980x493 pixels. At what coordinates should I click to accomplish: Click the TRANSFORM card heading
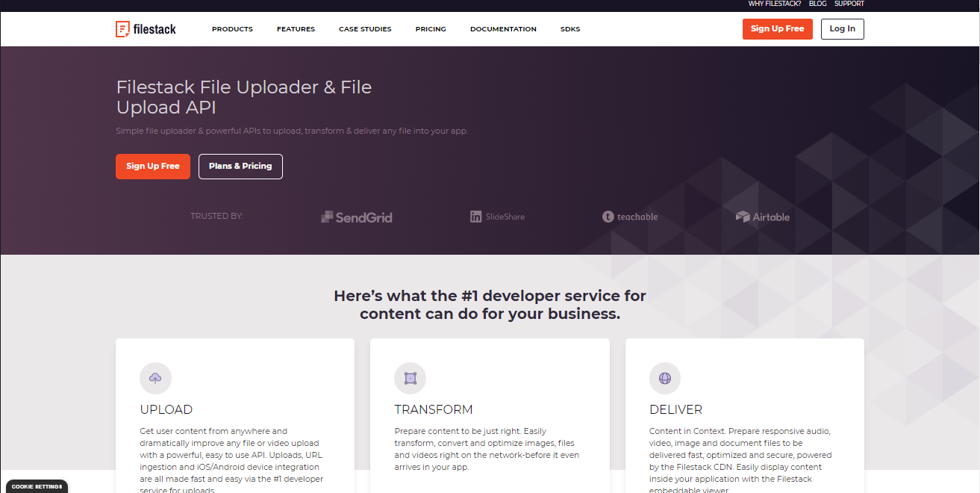(x=434, y=409)
